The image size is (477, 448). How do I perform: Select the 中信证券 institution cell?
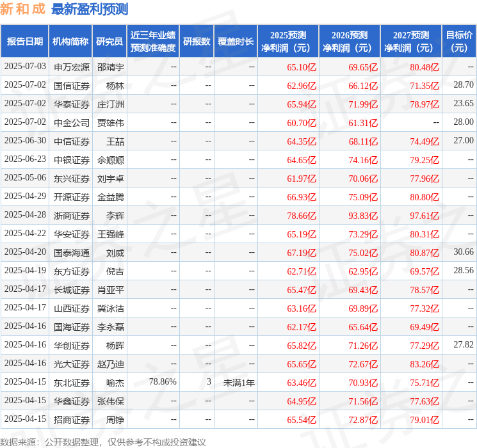pyautogui.click(x=72, y=141)
